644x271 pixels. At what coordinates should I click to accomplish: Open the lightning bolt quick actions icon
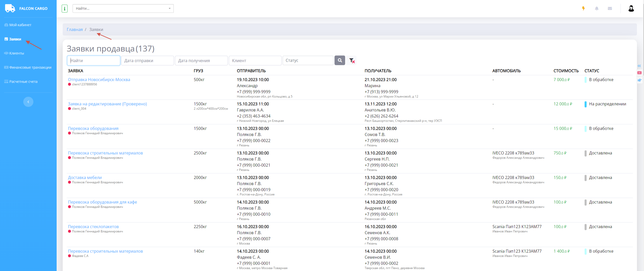coord(583,8)
